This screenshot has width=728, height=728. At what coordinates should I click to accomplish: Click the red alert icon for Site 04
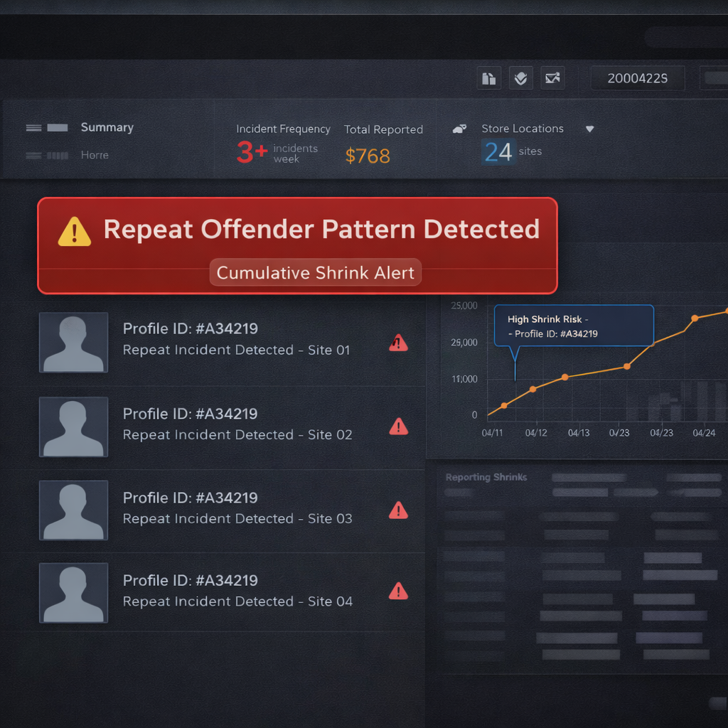click(x=399, y=591)
